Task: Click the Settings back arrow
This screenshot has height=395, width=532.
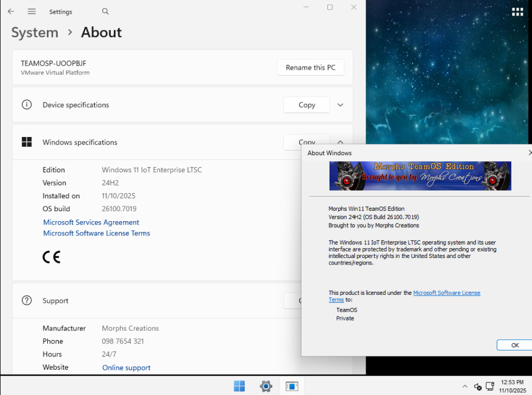Action: (x=11, y=12)
